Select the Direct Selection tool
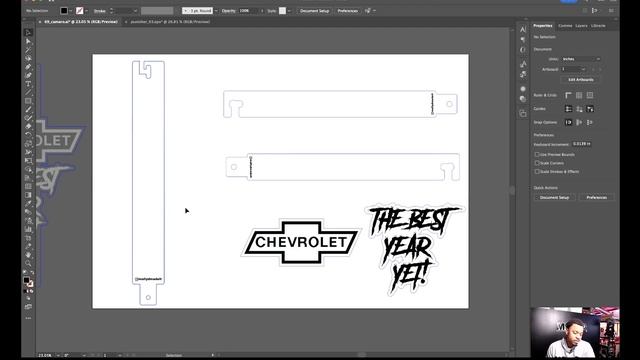 click(x=28, y=41)
